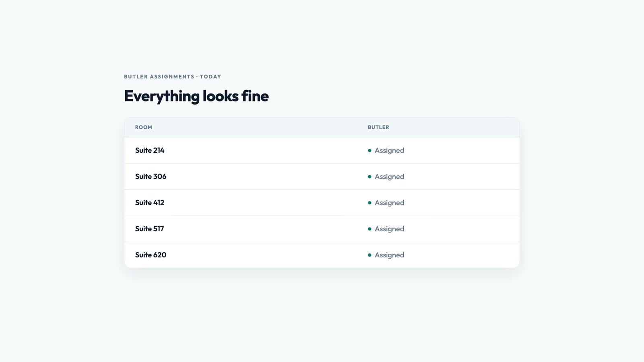
Task: Click the Butler Assignments · Today label
Action: point(173,77)
